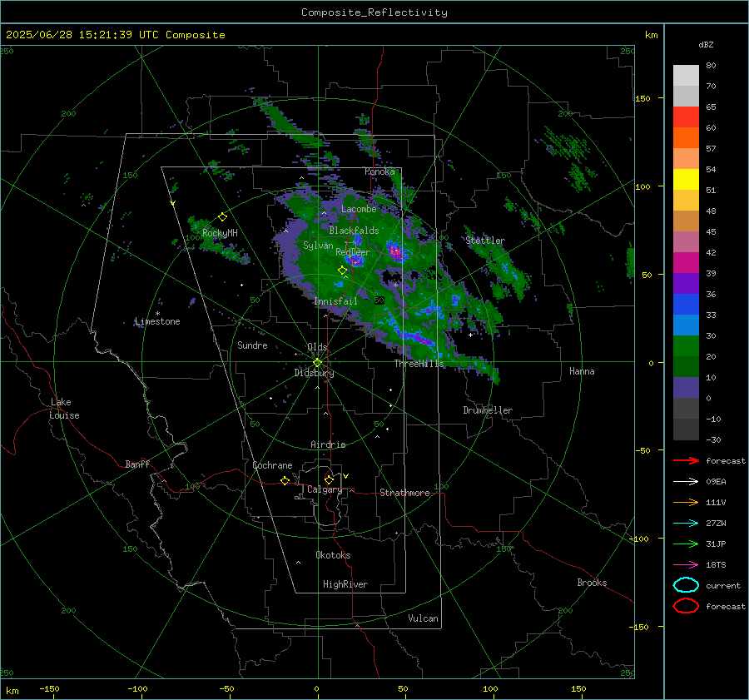Select the light gray 70-80 dBZ swatch
The height and width of the screenshot is (700, 749).
(686, 76)
